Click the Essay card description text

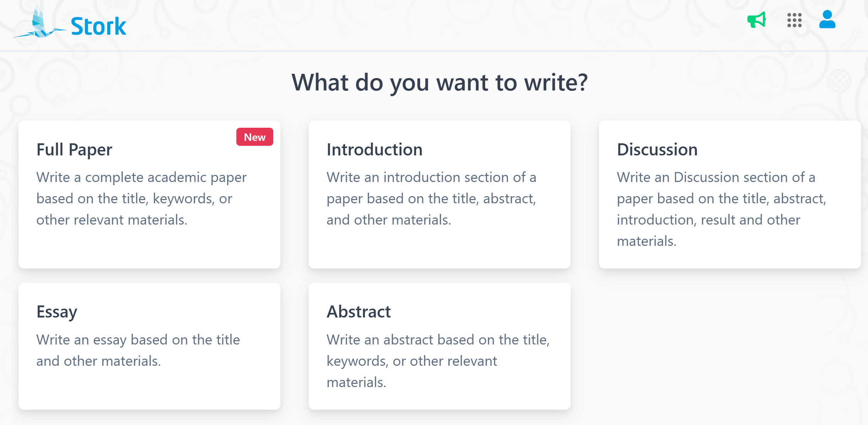pos(138,350)
